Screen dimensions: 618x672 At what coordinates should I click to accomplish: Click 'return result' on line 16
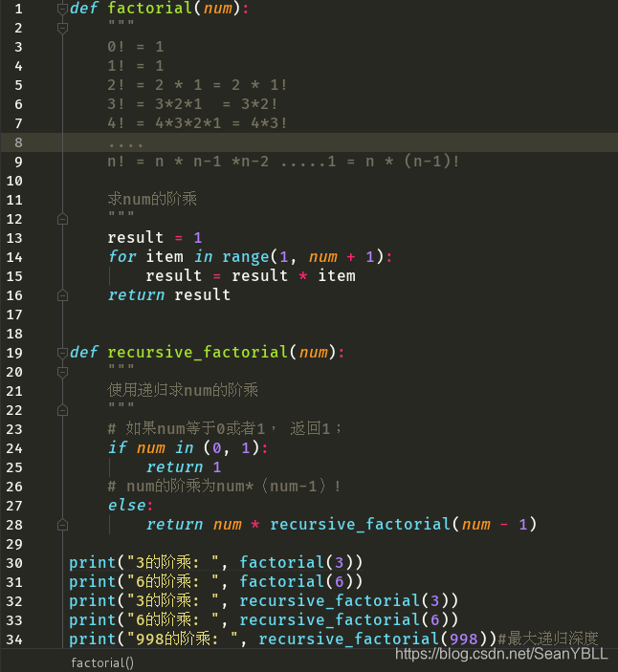click(x=169, y=295)
